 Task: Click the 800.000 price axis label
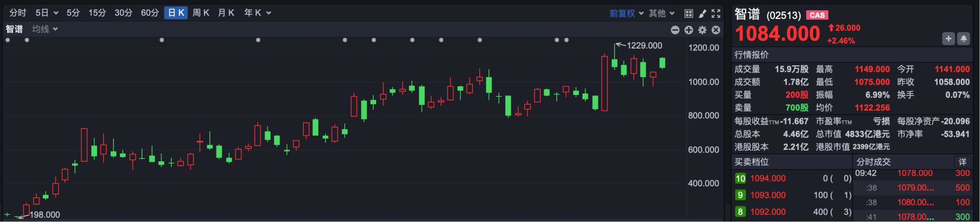click(703, 115)
